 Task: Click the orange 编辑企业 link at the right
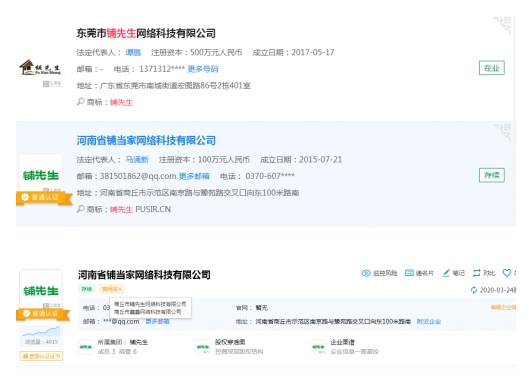[503, 307]
